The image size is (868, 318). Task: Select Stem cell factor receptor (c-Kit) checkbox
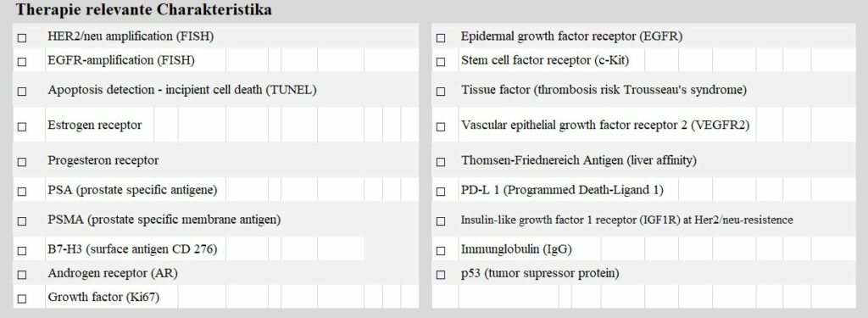[x=441, y=62]
